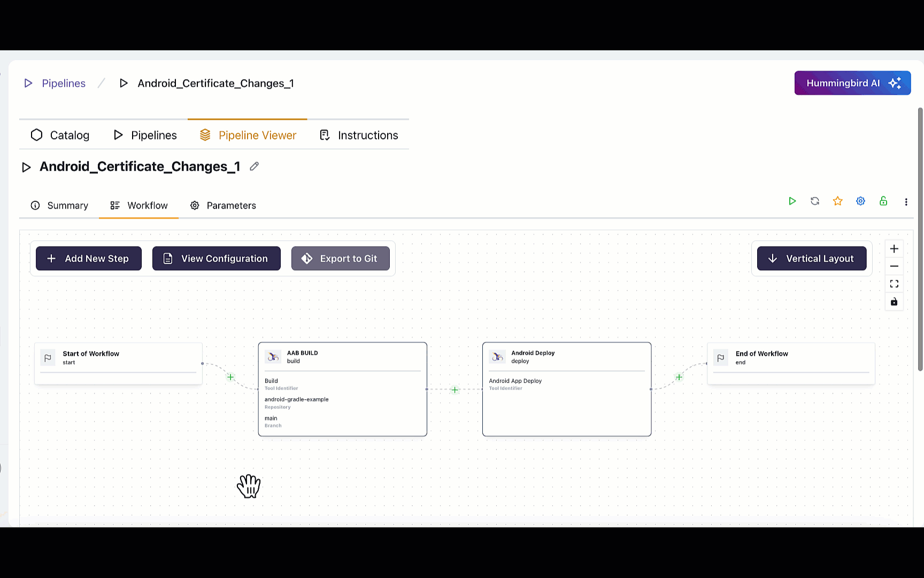This screenshot has width=924, height=578.
Task: Click the Add New Step button
Action: tap(89, 258)
